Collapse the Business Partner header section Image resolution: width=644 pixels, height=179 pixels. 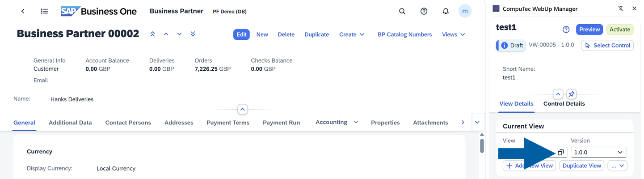point(242,109)
